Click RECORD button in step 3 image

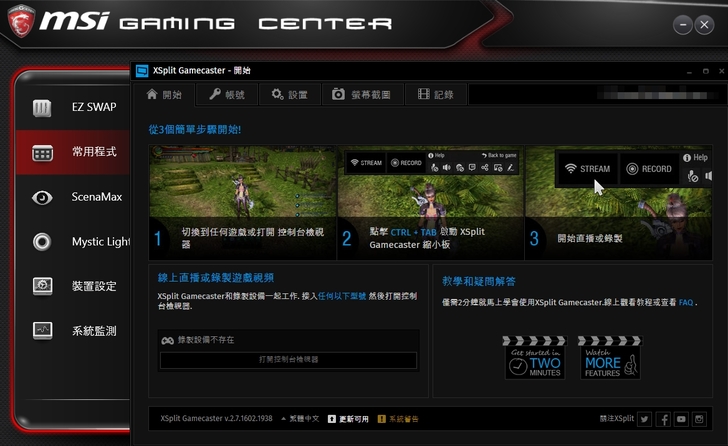pyautogui.click(x=649, y=169)
